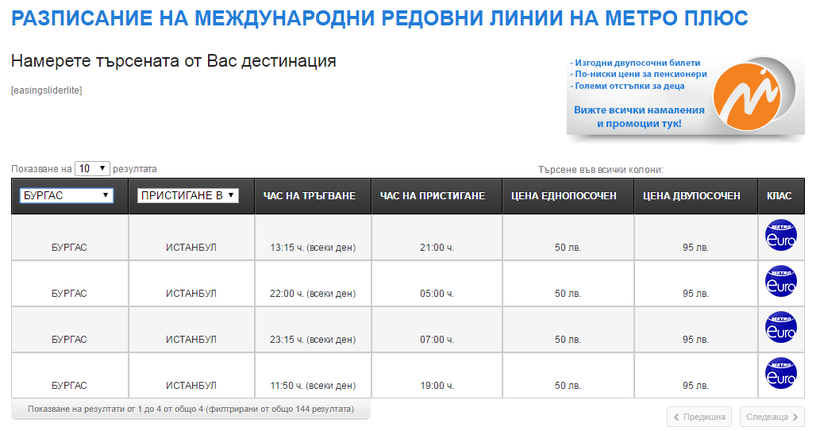This screenshot has height=431, width=820.
Task: Open 'Вижте всички намаления и промоции тук!' link
Action: pos(639,117)
